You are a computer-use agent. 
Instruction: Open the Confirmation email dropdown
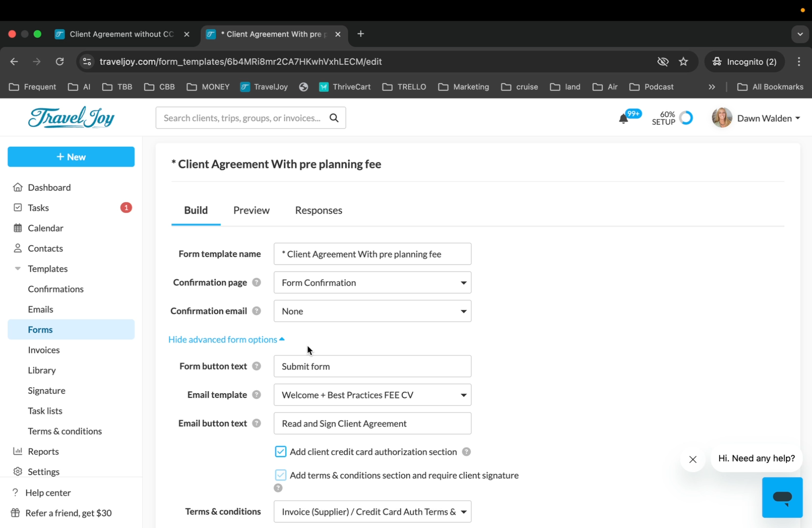372,311
